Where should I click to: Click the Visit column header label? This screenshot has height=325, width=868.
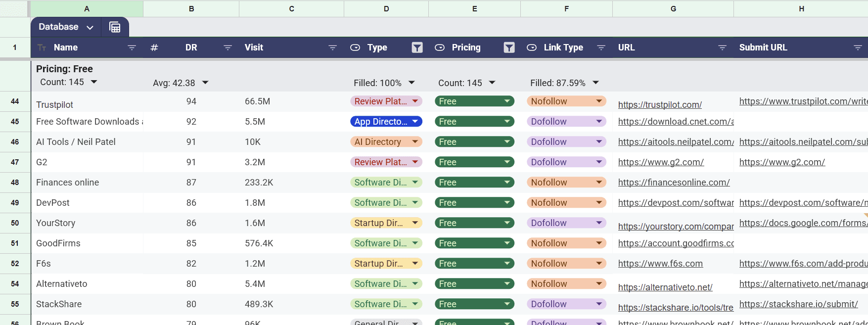[254, 47]
